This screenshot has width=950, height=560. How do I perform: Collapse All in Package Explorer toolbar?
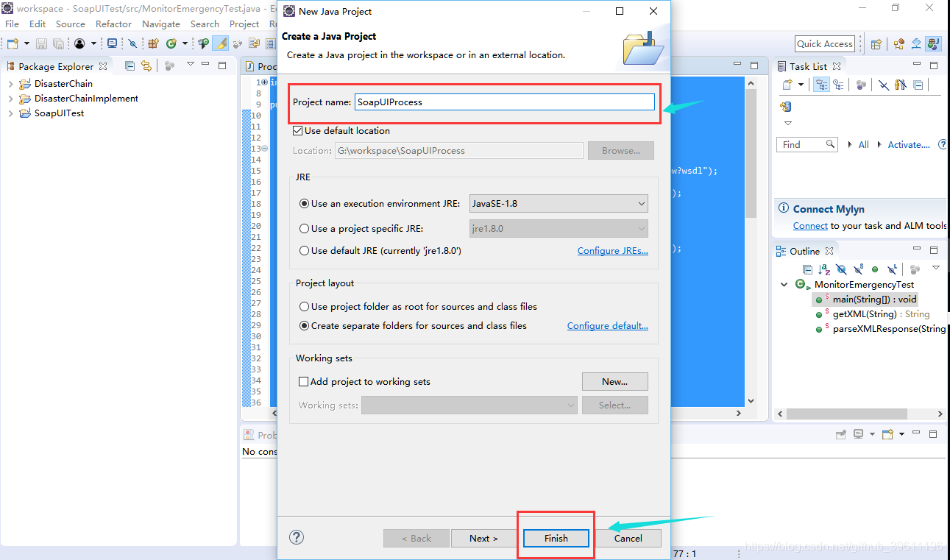[130, 65]
